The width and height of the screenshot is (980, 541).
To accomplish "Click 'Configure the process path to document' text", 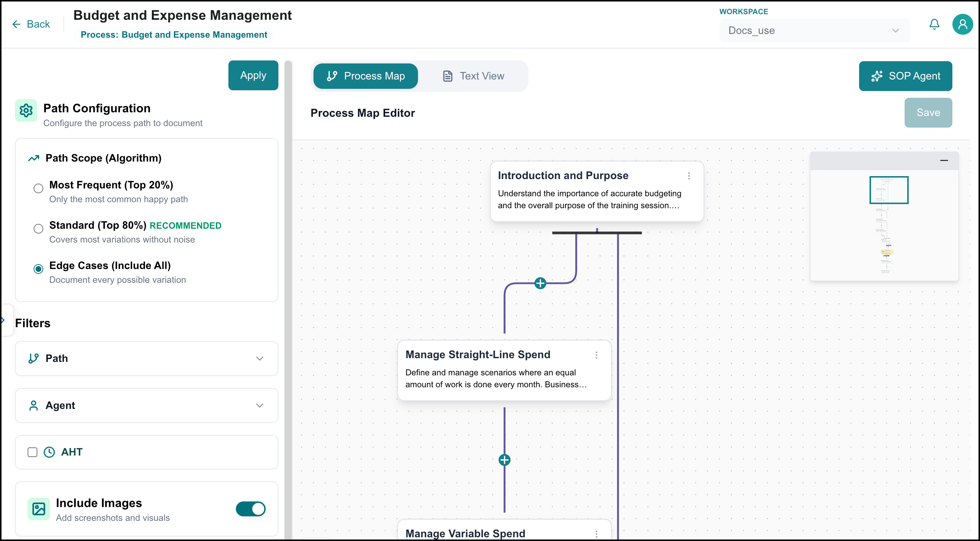I will click(x=123, y=123).
